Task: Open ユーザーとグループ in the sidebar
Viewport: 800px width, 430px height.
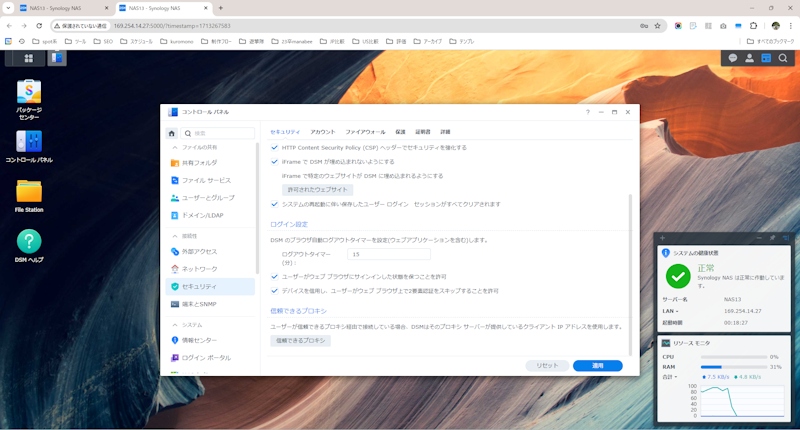Action: tap(210, 197)
